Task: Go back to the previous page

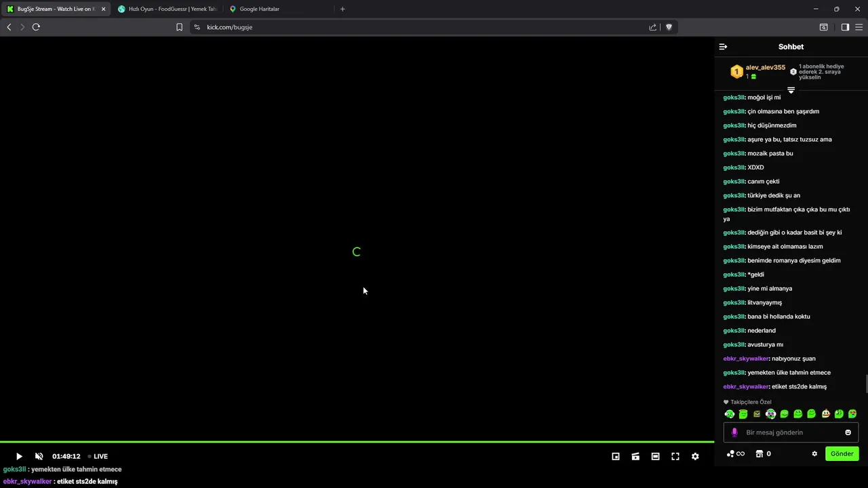Action: pos(9,27)
